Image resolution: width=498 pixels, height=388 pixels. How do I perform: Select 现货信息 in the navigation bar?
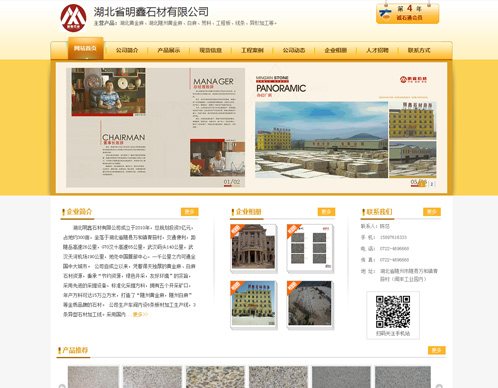tap(210, 50)
